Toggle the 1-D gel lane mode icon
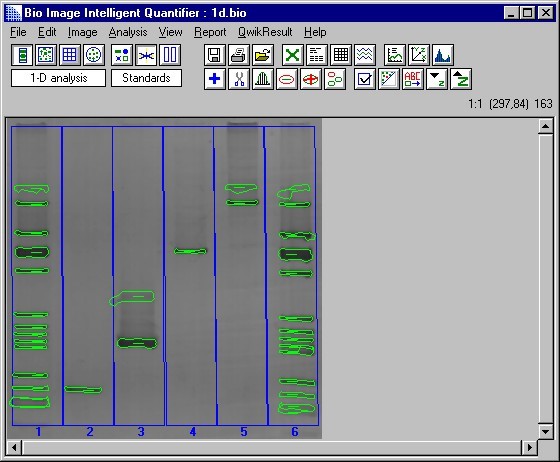The image size is (560, 462). 22,55
